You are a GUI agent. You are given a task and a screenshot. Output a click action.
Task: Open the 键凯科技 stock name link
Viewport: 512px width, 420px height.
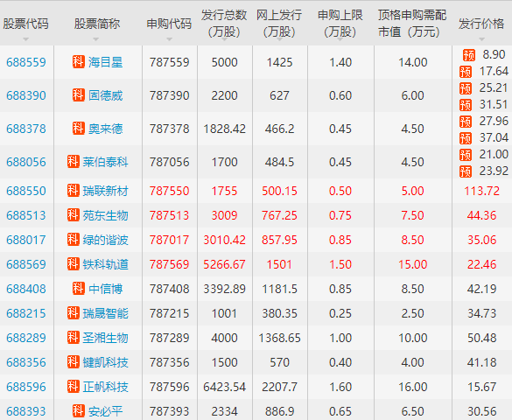coord(106,362)
